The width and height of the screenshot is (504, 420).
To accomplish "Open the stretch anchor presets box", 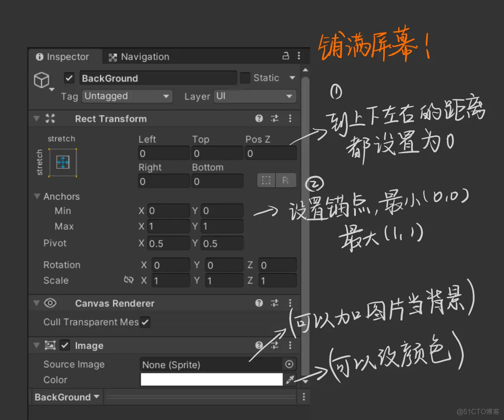I will 63,163.
